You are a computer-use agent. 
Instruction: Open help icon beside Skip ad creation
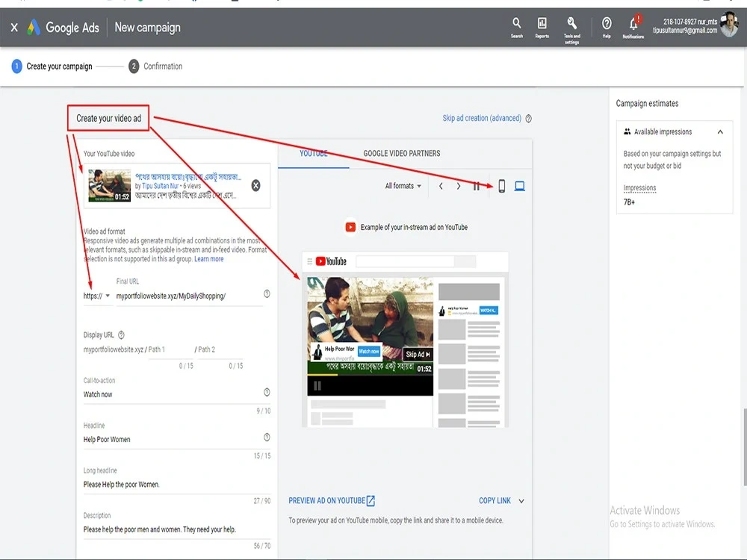[x=528, y=119]
